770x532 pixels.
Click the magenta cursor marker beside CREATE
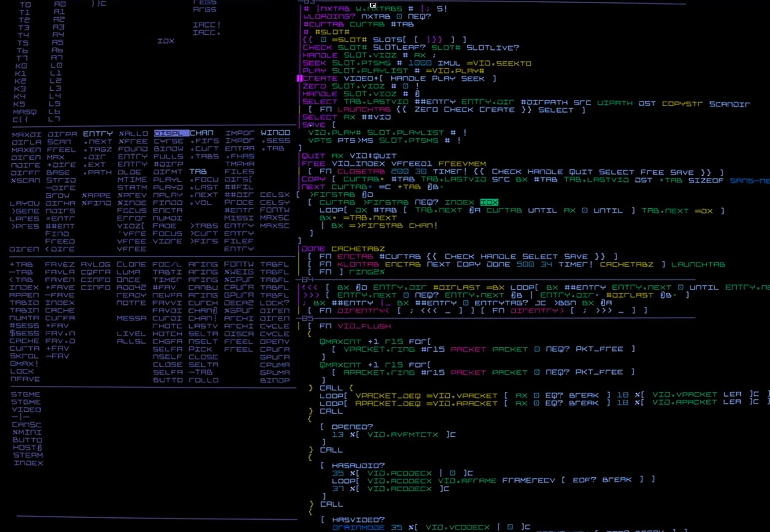pyautogui.click(x=299, y=78)
